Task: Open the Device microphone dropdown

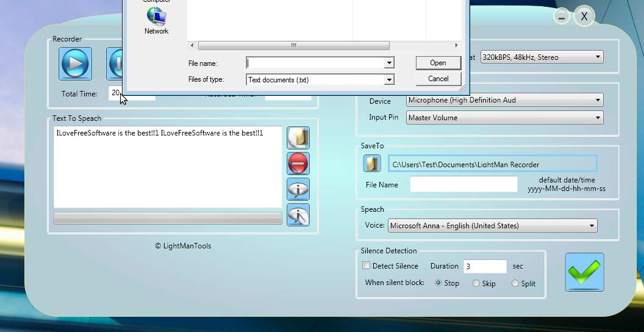Action: coord(505,100)
